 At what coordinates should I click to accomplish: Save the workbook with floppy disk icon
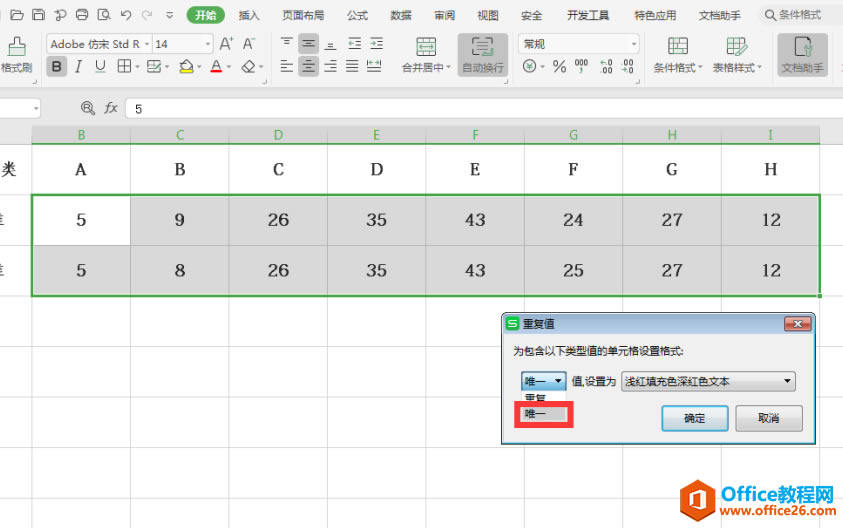pyautogui.click(x=38, y=15)
